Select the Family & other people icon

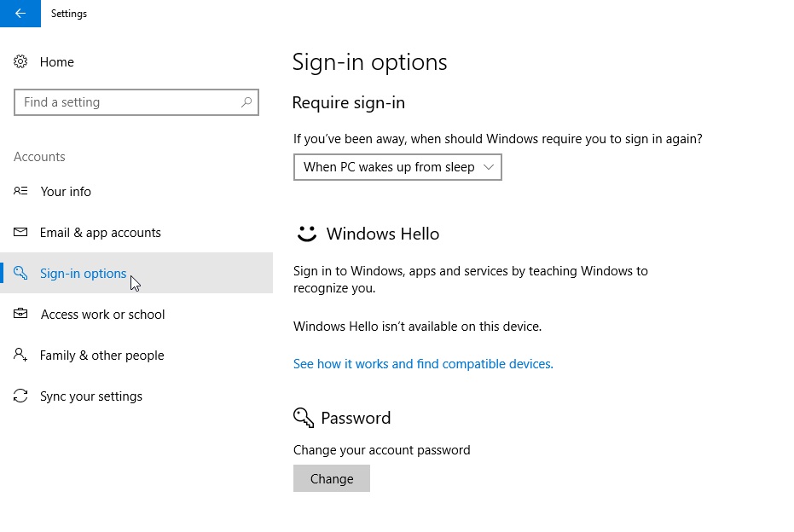tap(20, 355)
